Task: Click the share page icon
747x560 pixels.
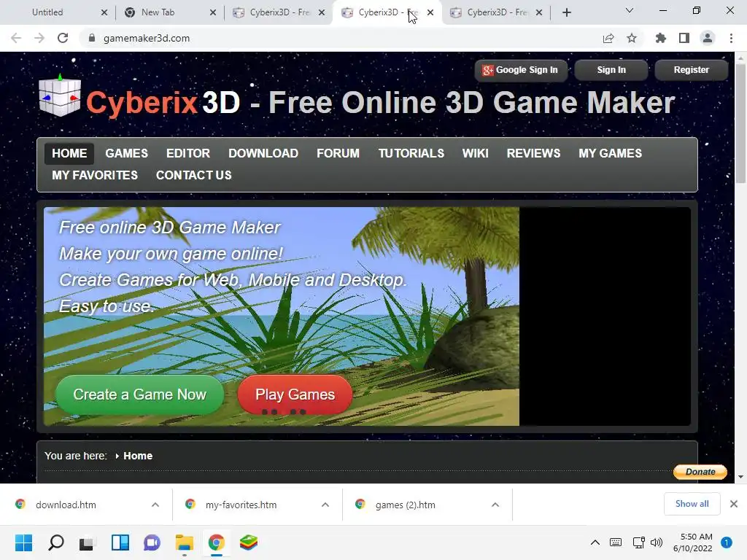Action: coord(608,38)
